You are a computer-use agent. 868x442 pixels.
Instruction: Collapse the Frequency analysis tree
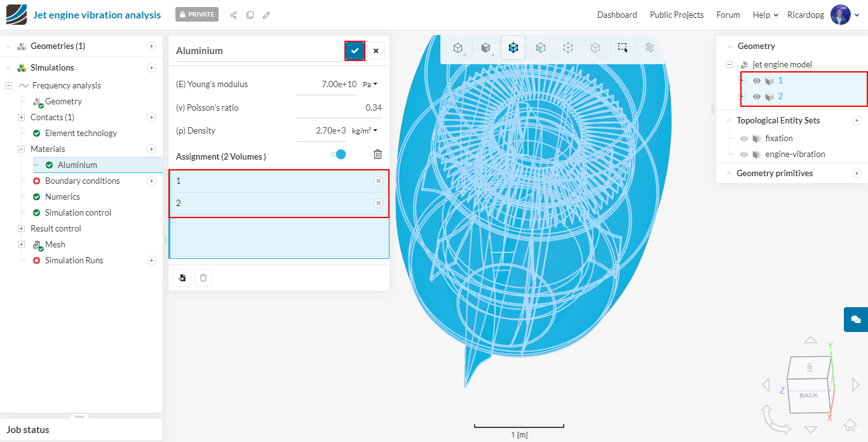[x=8, y=85]
